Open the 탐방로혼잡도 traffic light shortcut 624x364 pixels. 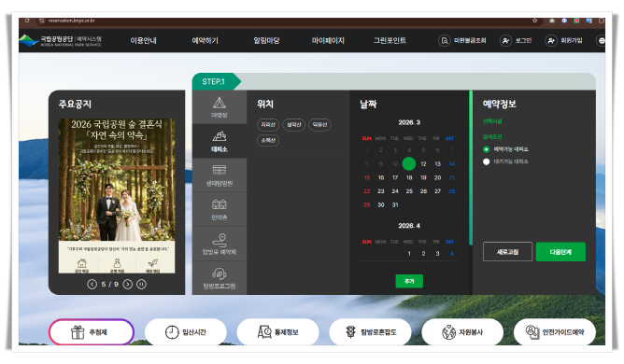[x=370, y=331]
